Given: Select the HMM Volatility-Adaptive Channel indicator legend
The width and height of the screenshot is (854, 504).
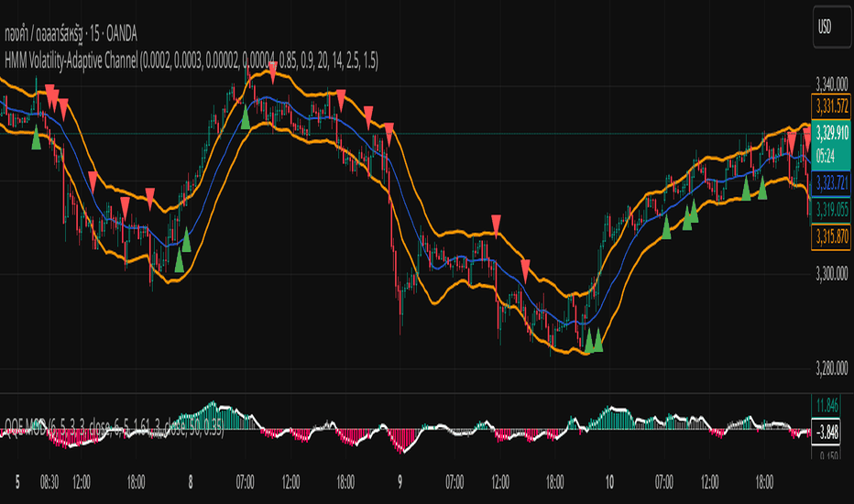Looking at the screenshot, I should 192,60.
